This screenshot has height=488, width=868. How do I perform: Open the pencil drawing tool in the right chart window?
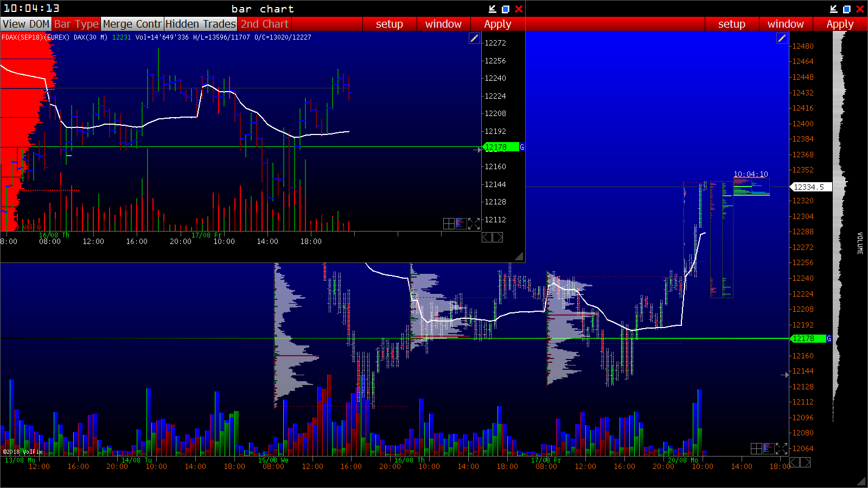point(782,38)
